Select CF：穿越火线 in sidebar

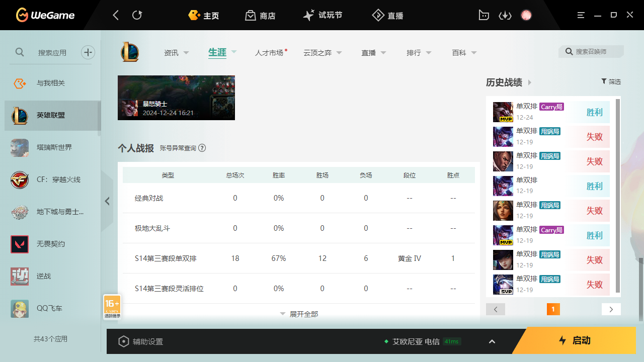click(x=53, y=179)
